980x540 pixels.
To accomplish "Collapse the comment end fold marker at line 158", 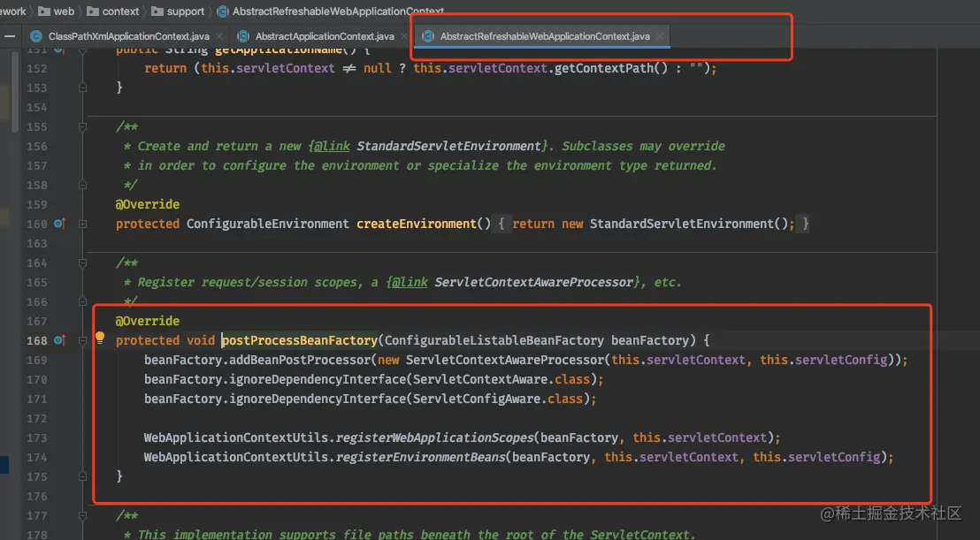I will (82, 185).
